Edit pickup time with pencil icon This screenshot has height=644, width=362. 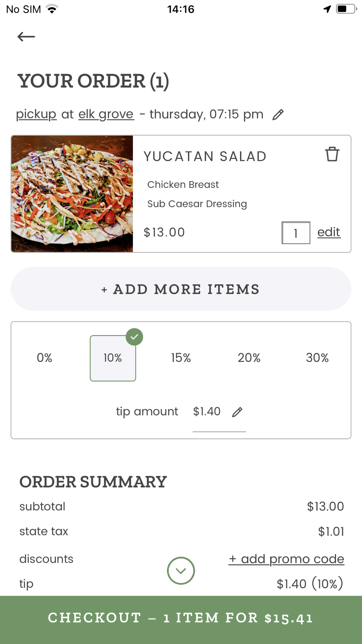pyautogui.click(x=278, y=115)
